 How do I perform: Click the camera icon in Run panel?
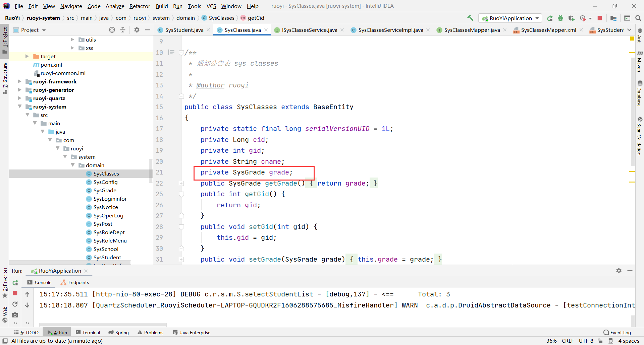coord(15,315)
